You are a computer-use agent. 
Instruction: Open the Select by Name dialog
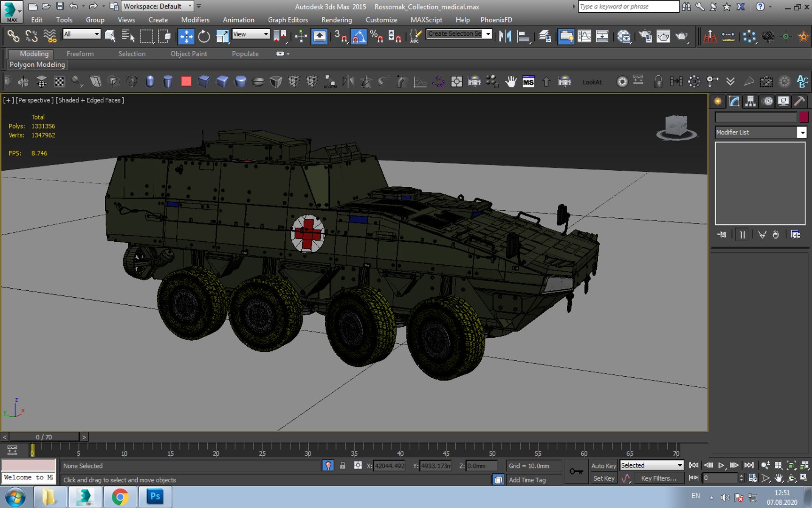point(128,36)
